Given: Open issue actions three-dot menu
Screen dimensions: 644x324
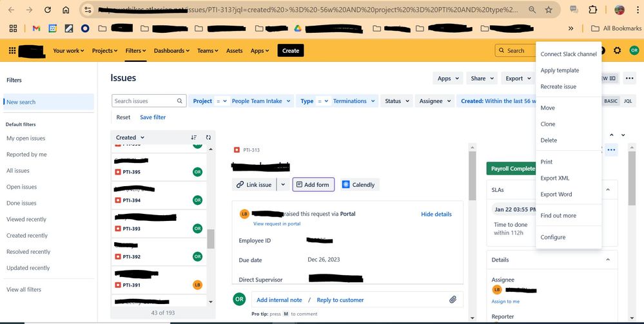Looking at the screenshot, I should click(611, 150).
